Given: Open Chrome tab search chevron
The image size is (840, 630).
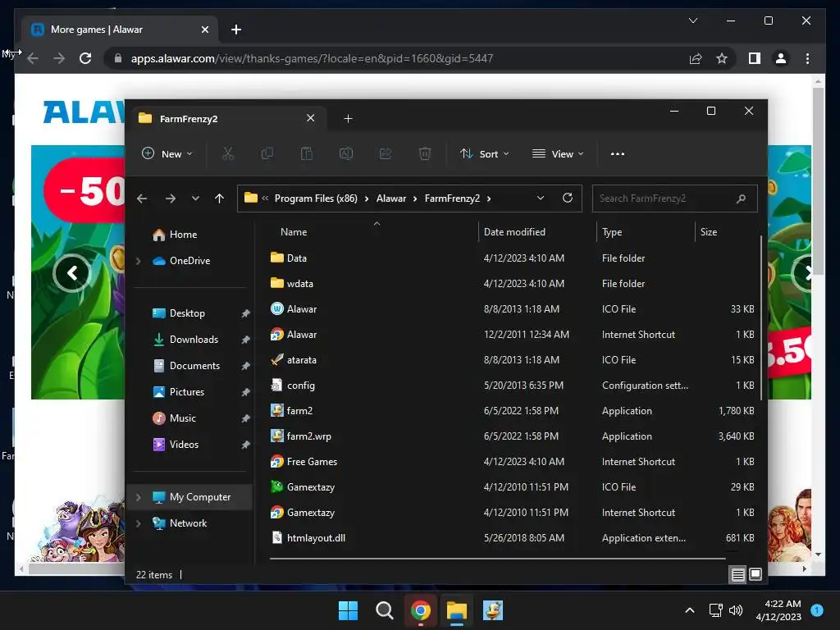Looking at the screenshot, I should [x=692, y=21].
